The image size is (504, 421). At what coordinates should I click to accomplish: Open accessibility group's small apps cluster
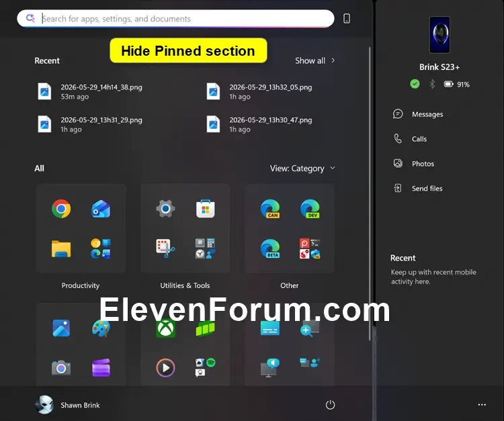310,363
